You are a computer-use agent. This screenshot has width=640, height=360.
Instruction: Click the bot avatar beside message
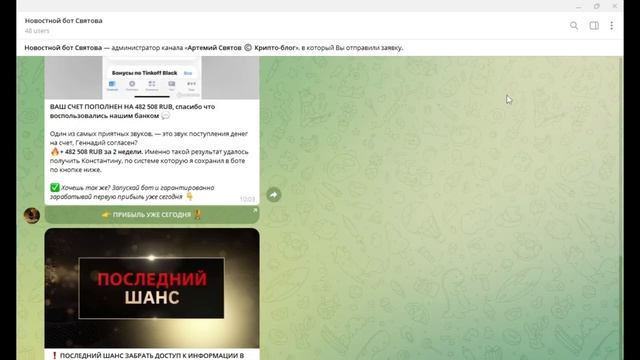[32, 215]
